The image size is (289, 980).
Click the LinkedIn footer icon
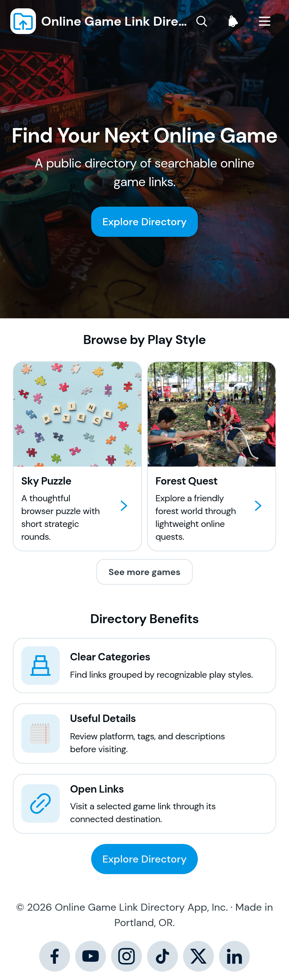[x=234, y=956]
